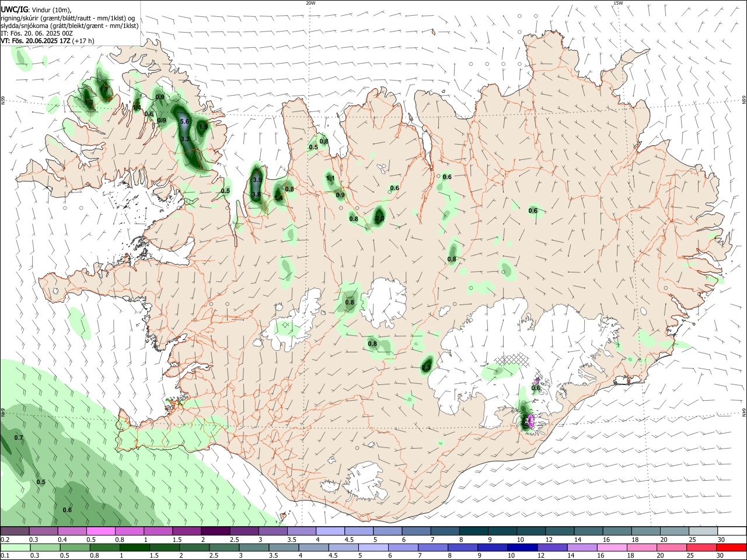Click the 'IT: Fös. 20. 06. 2025 00Z' line

[37, 33]
